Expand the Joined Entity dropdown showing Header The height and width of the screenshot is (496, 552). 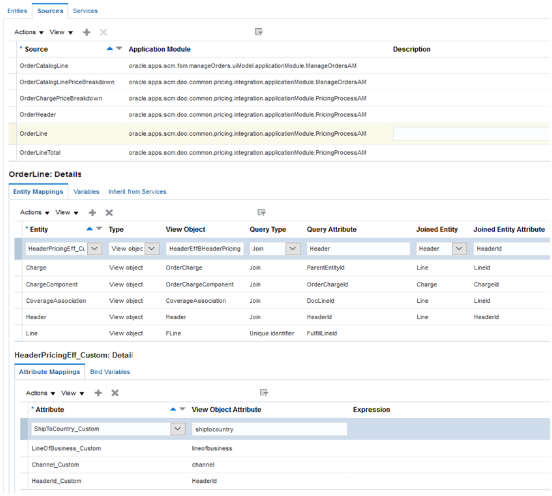[x=459, y=249]
